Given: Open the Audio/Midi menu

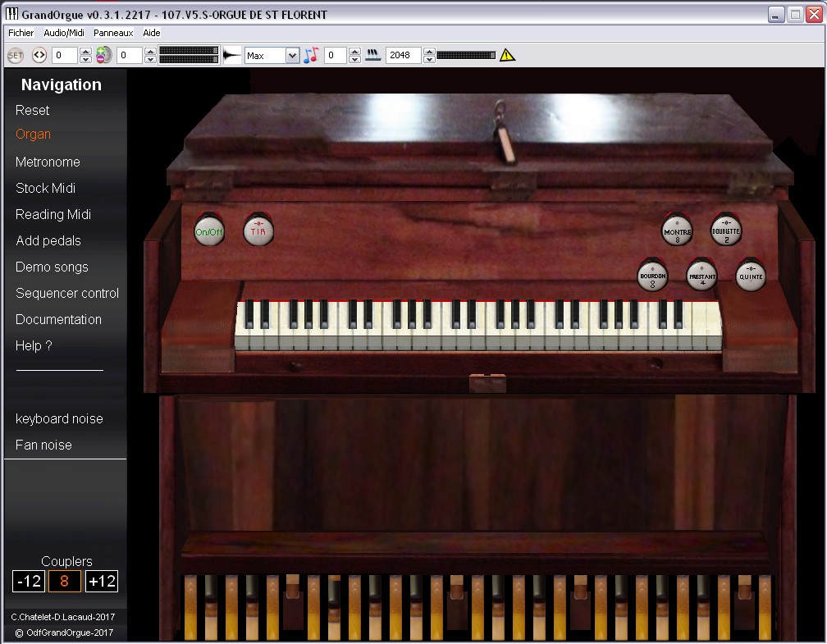Looking at the screenshot, I should pos(63,33).
